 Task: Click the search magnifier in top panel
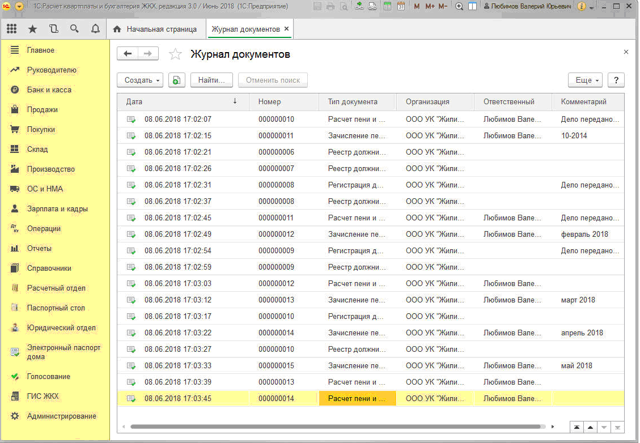[74, 29]
